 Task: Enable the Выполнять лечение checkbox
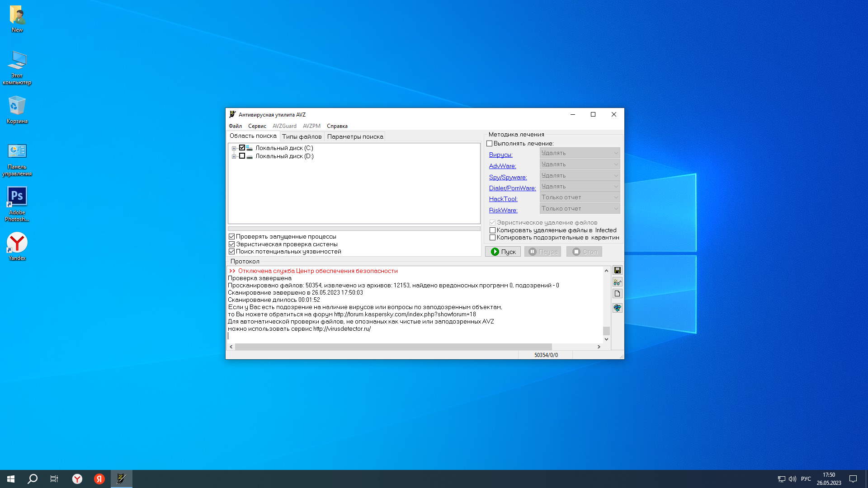pyautogui.click(x=489, y=144)
